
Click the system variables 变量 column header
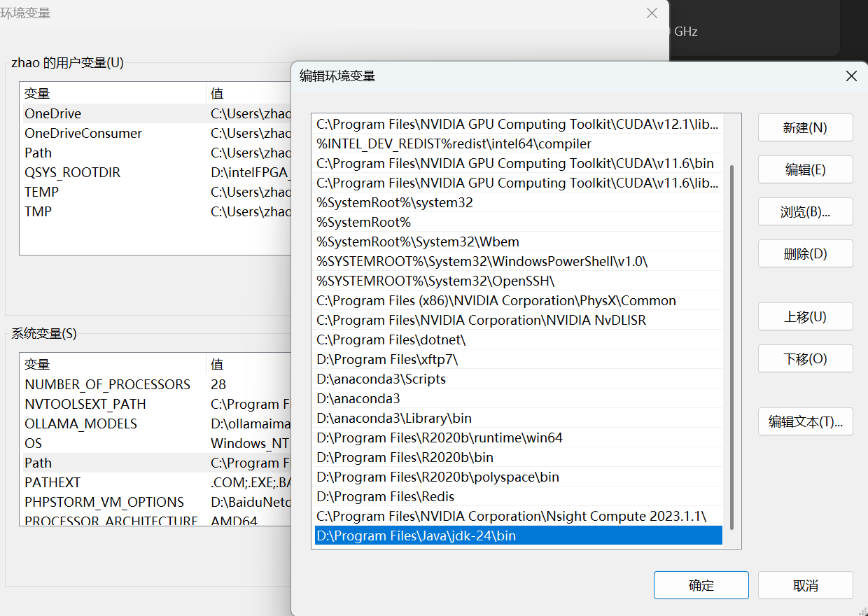click(x=113, y=364)
